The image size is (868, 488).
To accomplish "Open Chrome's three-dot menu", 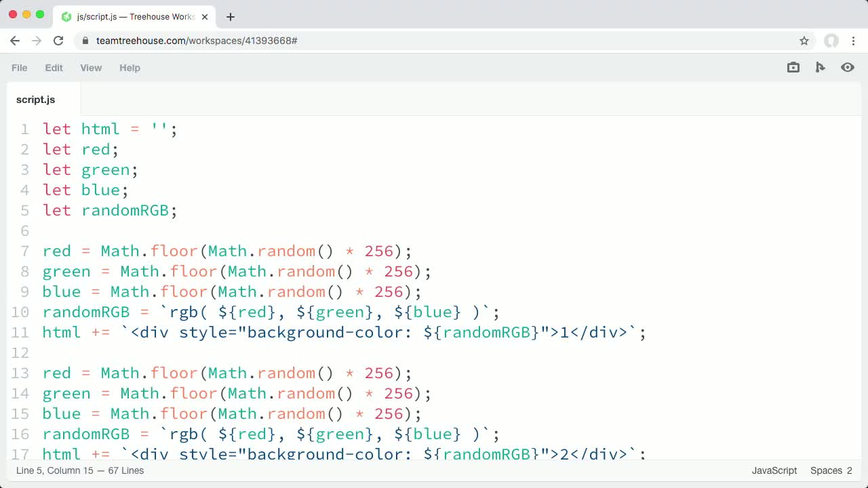I will [854, 41].
